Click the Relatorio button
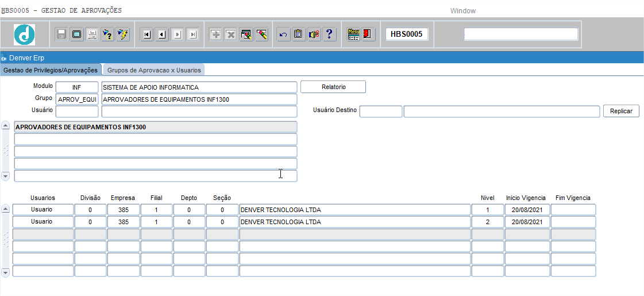The height and width of the screenshot is (296, 644). [333, 87]
